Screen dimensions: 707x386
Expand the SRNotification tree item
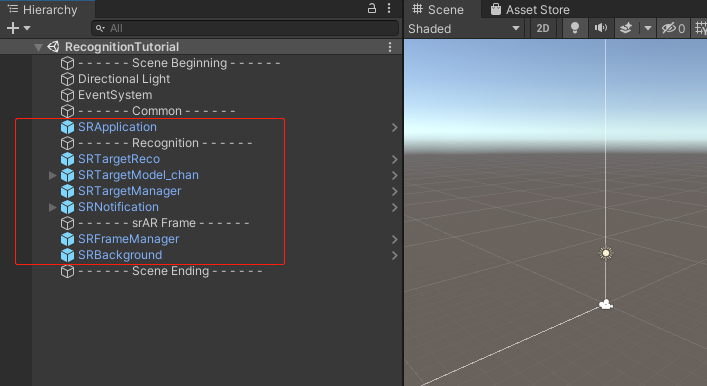52,207
